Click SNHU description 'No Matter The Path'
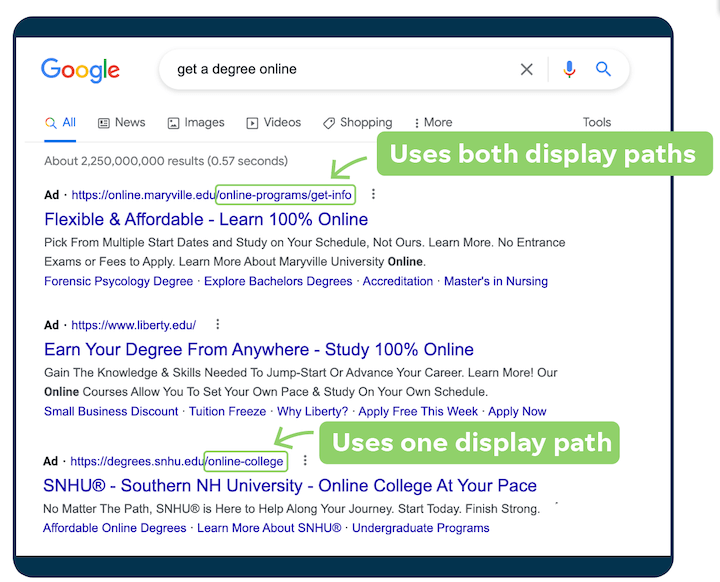The image size is (720, 582). tap(292, 509)
